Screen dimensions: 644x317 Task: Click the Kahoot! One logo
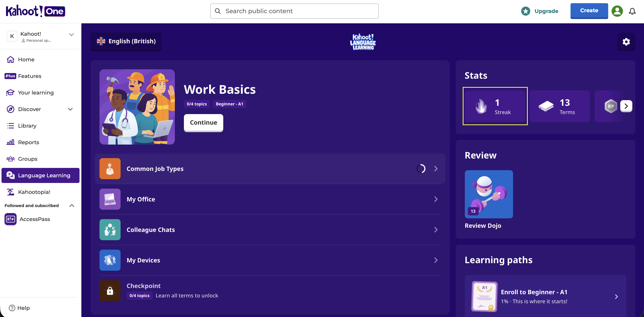pyautogui.click(x=35, y=11)
